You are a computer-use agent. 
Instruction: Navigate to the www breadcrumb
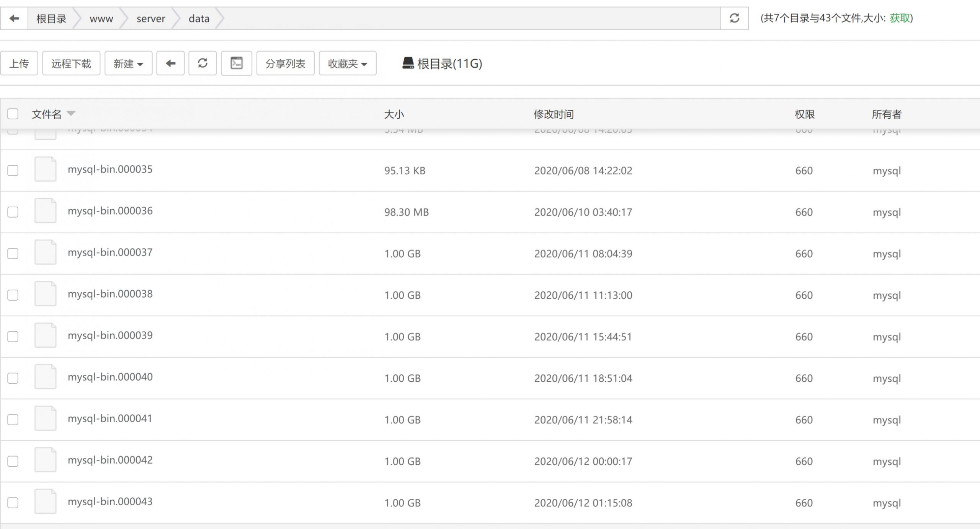pyautogui.click(x=101, y=18)
